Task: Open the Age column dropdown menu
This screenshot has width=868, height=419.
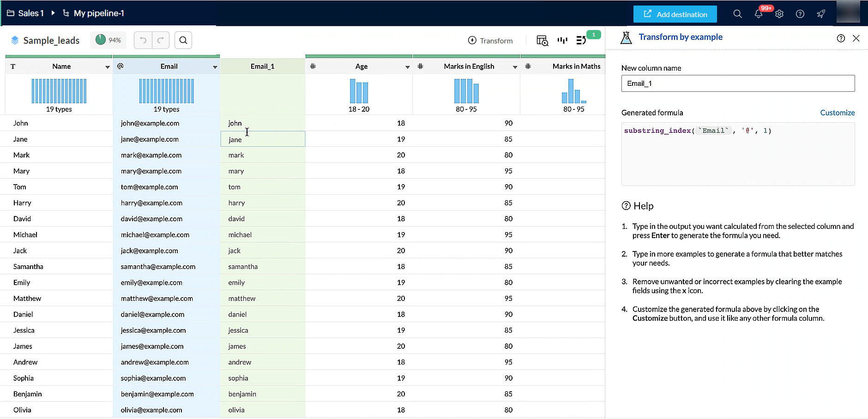Action: click(407, 67)
